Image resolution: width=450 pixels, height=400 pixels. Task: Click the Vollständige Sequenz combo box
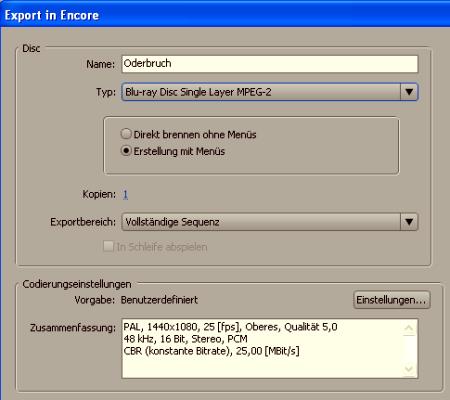tap(270, 222)
